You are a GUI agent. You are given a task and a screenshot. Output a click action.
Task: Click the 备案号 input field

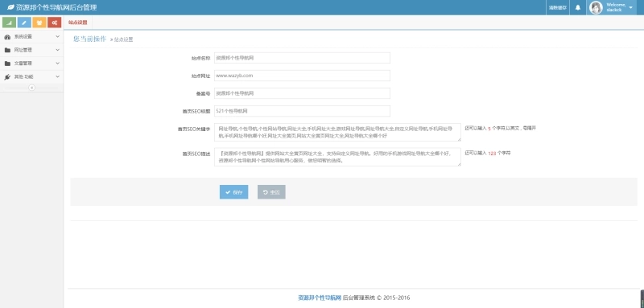[303, 93]
